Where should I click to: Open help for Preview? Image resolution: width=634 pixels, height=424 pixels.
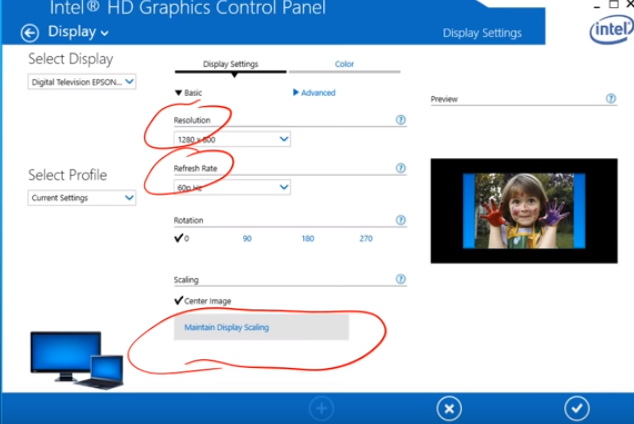(x=611, y=98)
